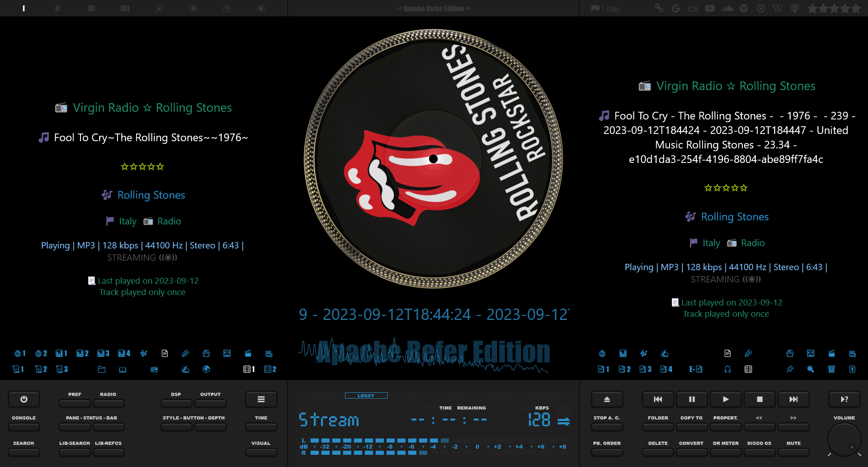
Task: Open the E- document icon in right panel
Action: pos(696,369)
